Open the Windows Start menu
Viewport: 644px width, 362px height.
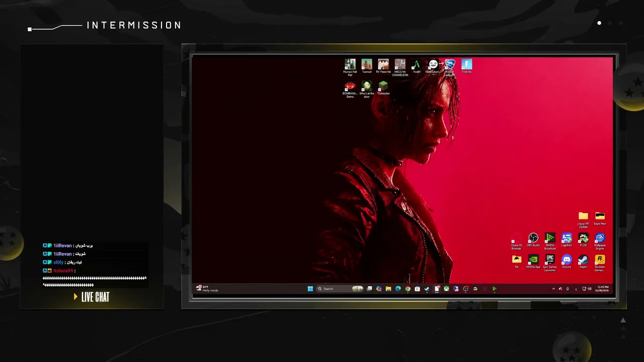(x=310, y=289)
